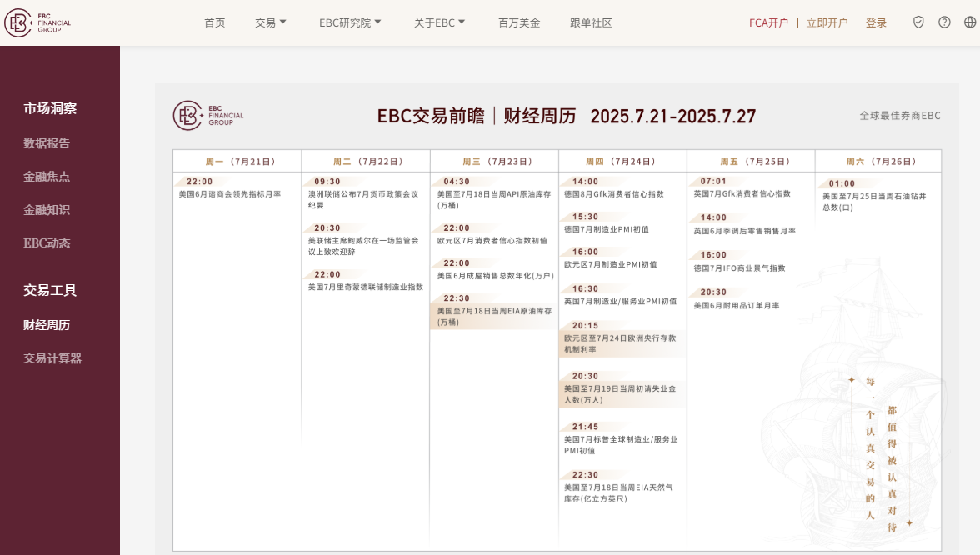This screenshot has height=555, width=980.
Task: Click the 立即开户 link
Action: click(x=827, y=23)
